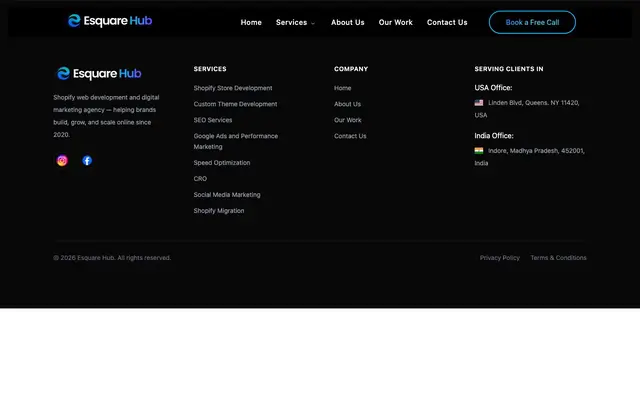
Task: Click the COMPANY column heading
Action: click(x=351, y=69)
